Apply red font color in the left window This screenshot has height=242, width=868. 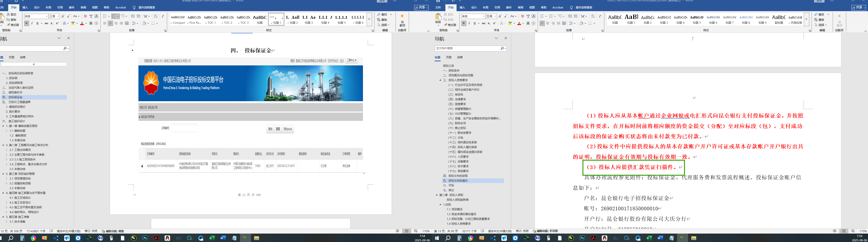pos(82,23)
